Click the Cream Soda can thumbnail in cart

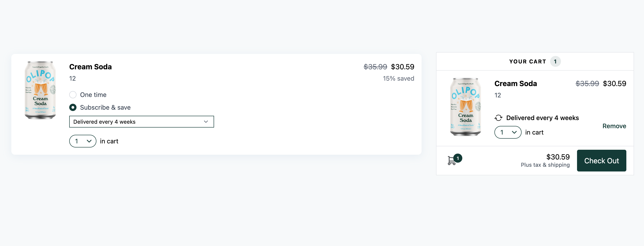(465, 107)
